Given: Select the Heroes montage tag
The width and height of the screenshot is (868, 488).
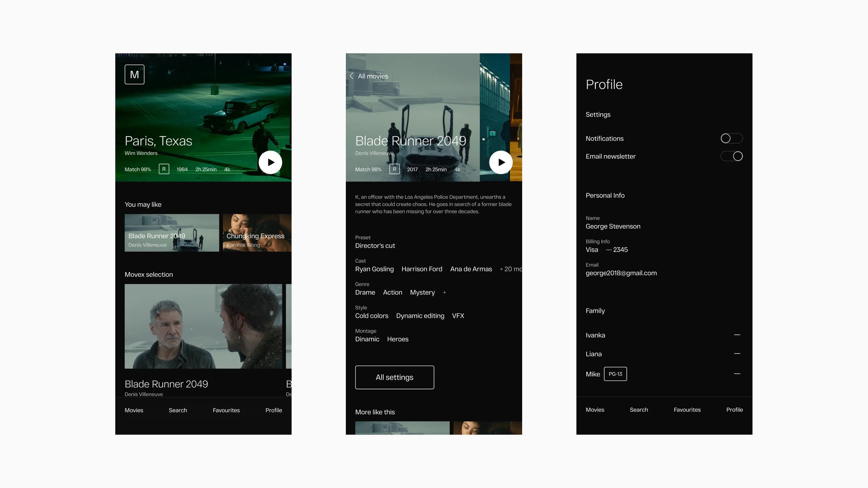Looking at the screenshot, I should coord(398,339).
